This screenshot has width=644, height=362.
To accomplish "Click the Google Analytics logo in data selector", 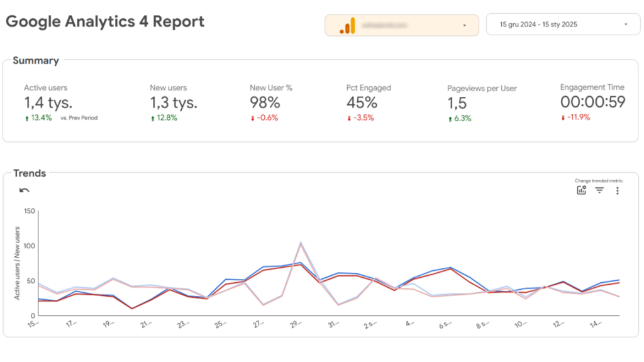I will pyautogui.click(x=348, y=26).
